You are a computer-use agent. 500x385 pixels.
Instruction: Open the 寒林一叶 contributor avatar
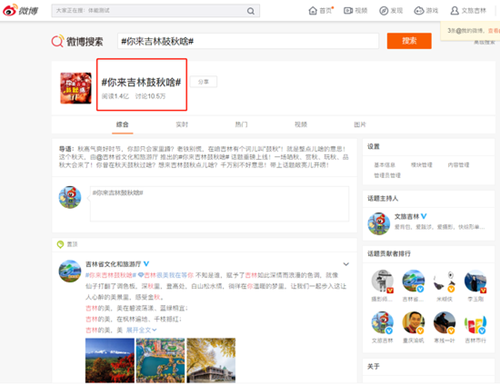(x=444, y=322)
